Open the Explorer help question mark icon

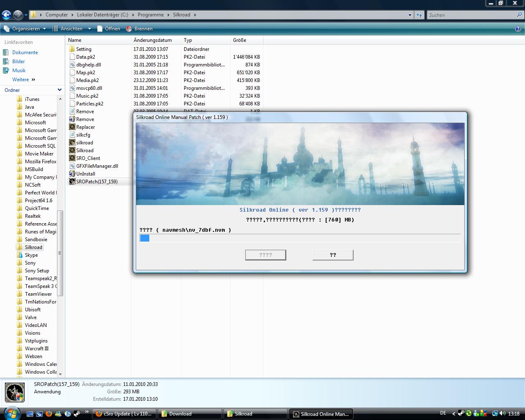coord(518,29)
